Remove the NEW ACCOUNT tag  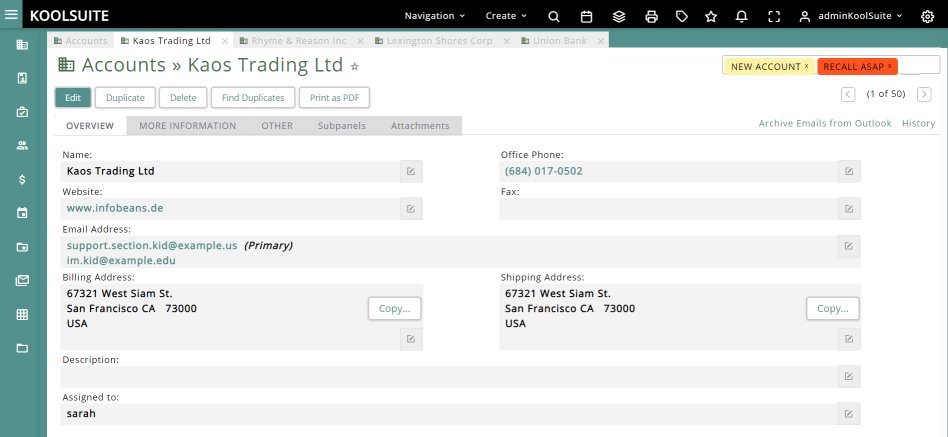(x=806, y=66)
